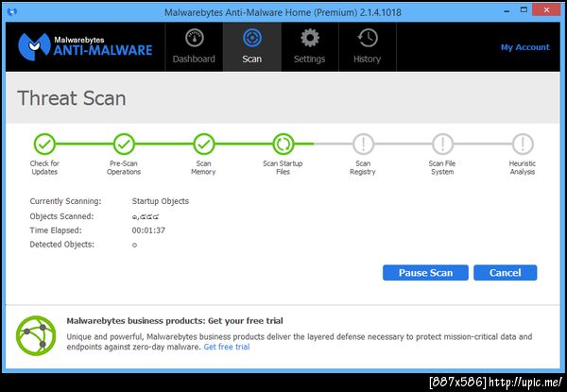Click the Startup Objects value text
Screen dimensions: 567x392
[x=161, y=201]
